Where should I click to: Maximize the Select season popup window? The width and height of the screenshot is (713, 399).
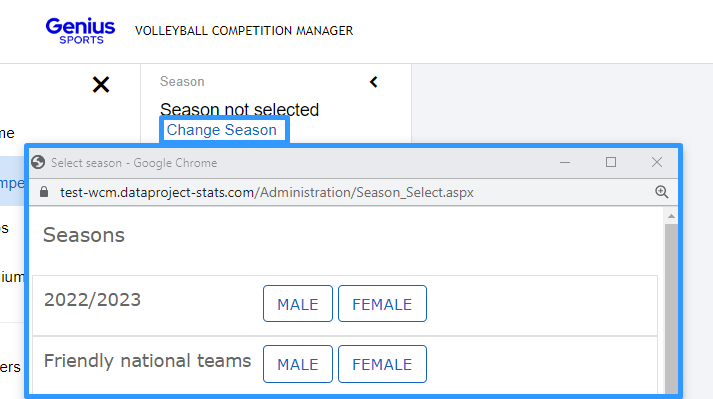pyautogui.click(x=611, y=162)
